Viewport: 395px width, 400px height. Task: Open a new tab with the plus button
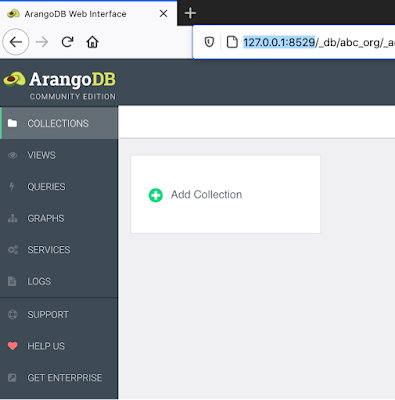pyautogui.click(x=190, y=13)
